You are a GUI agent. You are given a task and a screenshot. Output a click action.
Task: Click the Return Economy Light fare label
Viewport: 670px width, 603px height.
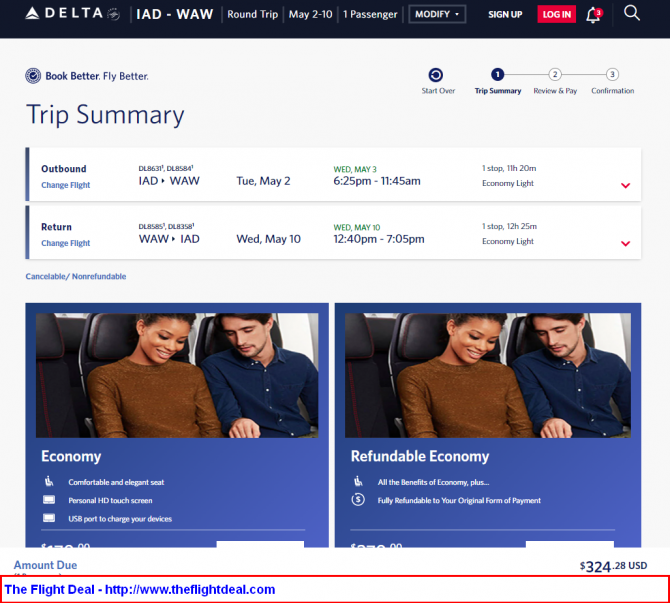508,241
